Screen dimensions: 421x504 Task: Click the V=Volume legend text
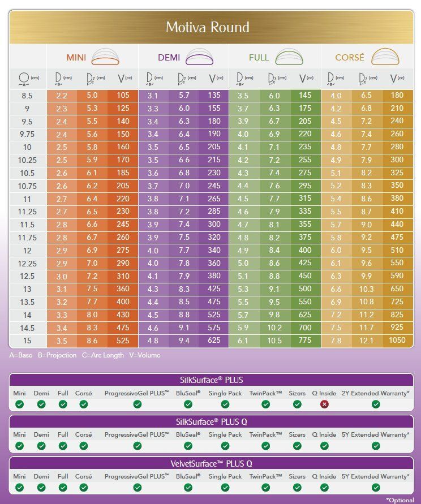145,355
